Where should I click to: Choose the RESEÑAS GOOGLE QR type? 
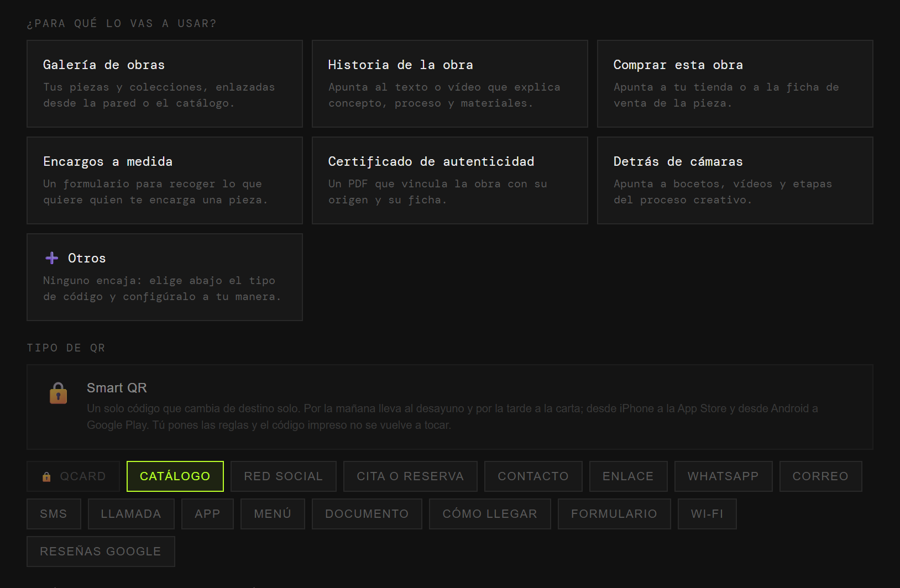point(101,552)
